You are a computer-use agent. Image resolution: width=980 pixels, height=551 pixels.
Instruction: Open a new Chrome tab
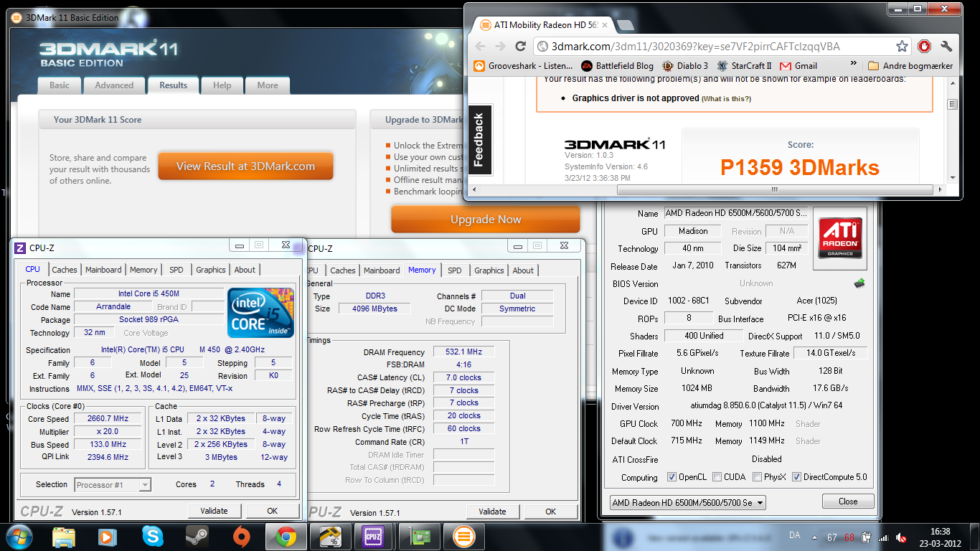click(625, 25)
